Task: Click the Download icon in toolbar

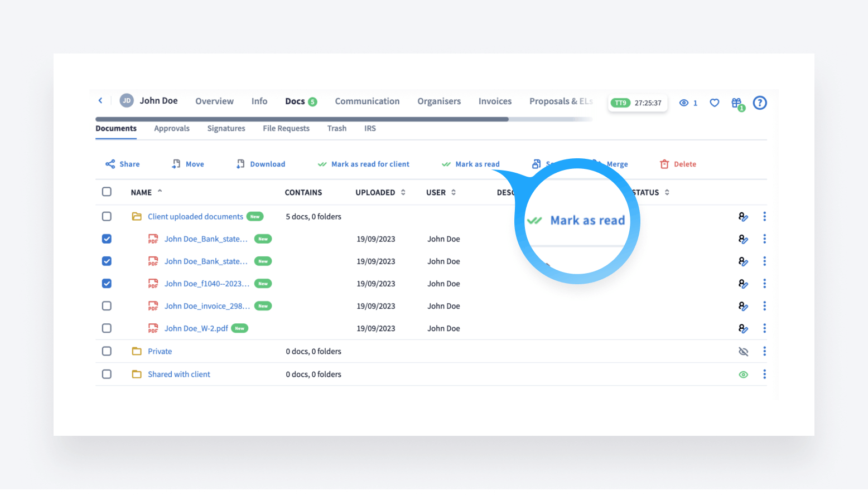Action: [240, 164]
